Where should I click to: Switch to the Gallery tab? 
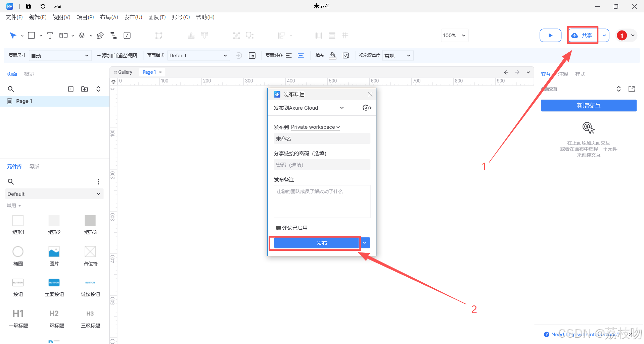[123, 72]
